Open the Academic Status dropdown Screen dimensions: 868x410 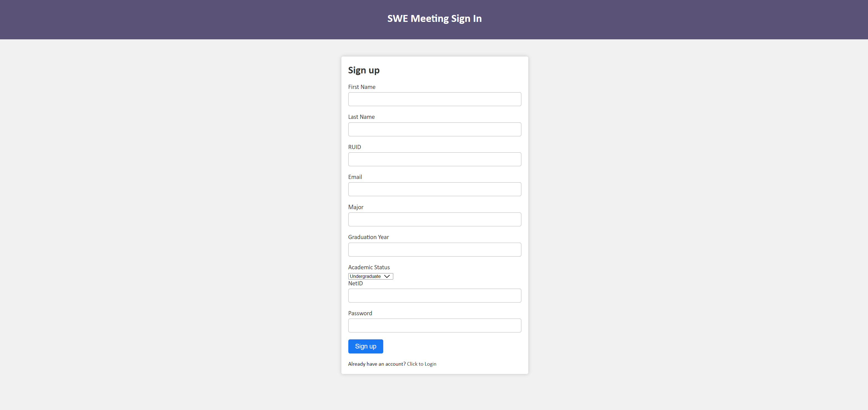[370, 276]
